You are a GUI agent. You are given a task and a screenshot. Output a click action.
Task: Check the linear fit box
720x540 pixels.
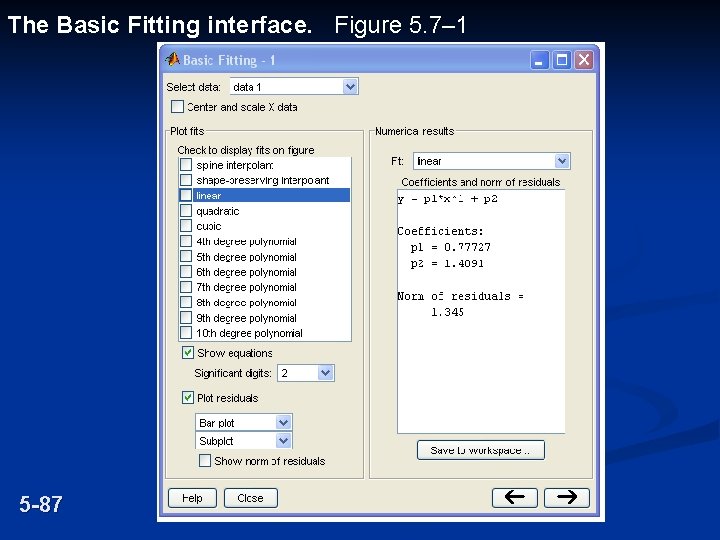point(186,195)
